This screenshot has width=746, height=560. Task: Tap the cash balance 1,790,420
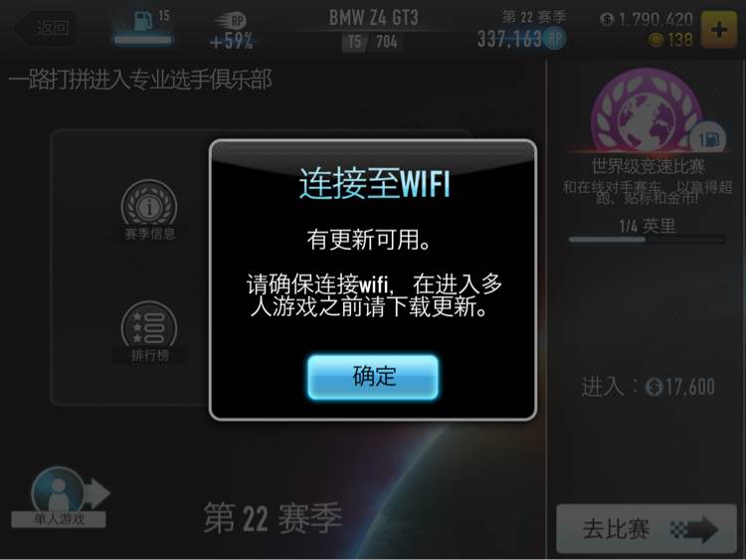647,20
